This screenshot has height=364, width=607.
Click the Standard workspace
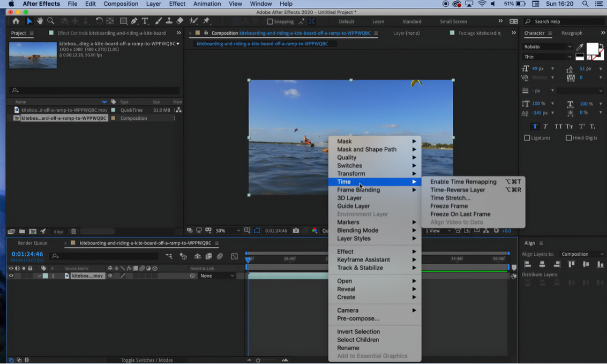point(411,22)
